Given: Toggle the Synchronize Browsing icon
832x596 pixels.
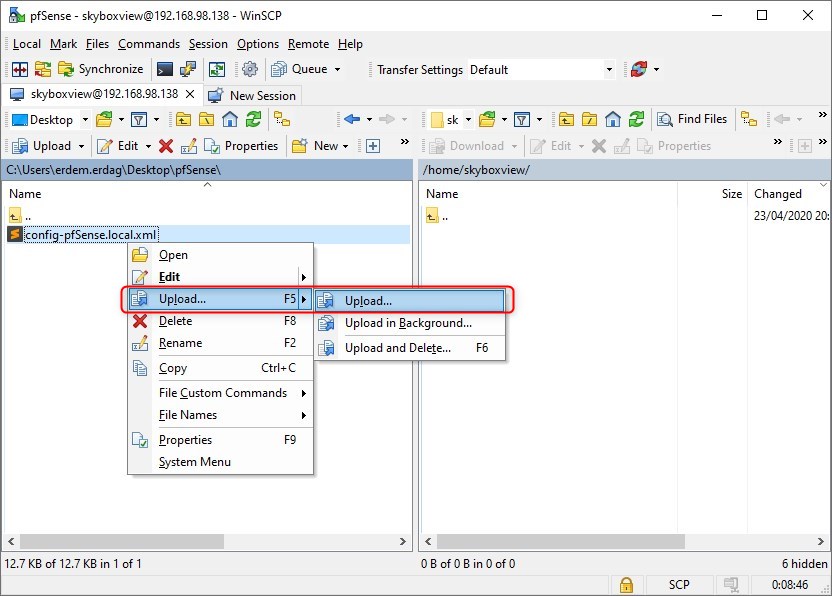Looking at the screenshot, I should point(43,69).
